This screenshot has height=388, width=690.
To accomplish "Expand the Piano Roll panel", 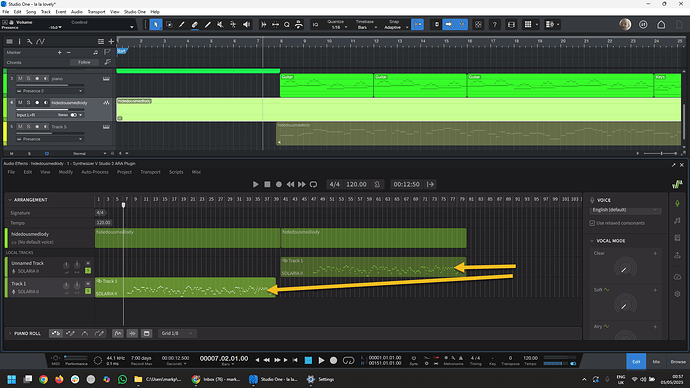I will (x=10, y=333).
